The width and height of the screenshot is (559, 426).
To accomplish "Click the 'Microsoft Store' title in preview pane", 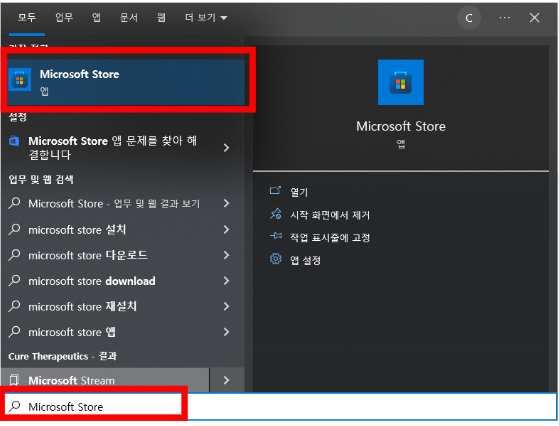I will point(401,126).
